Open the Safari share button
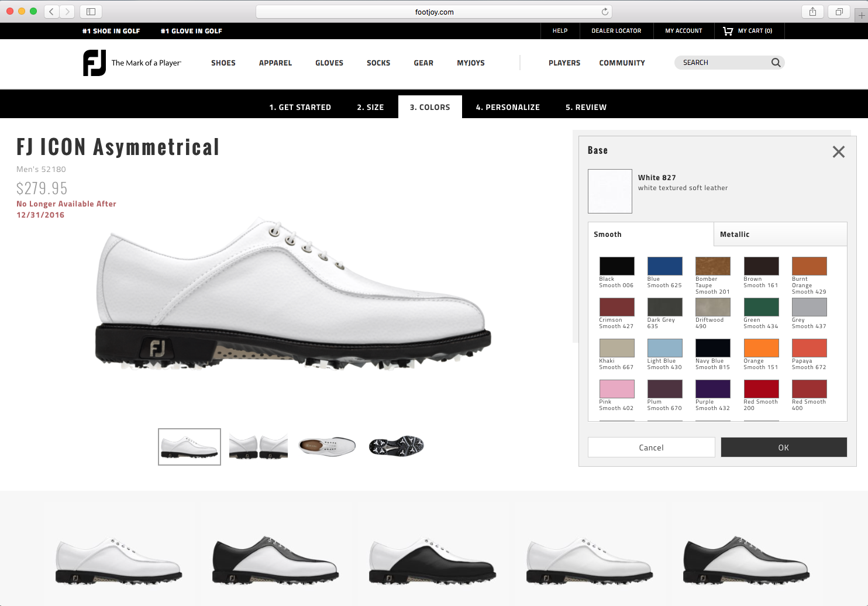The height and width of the screenshot is (606, 868). pos(812,12)
